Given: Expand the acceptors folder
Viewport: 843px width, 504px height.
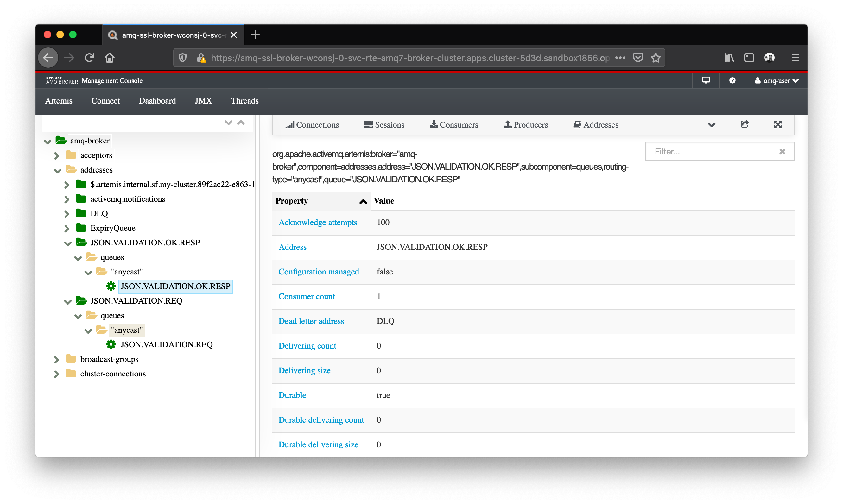Looking at the screenshot, I should pyautogui.click(x=57, y=155).
